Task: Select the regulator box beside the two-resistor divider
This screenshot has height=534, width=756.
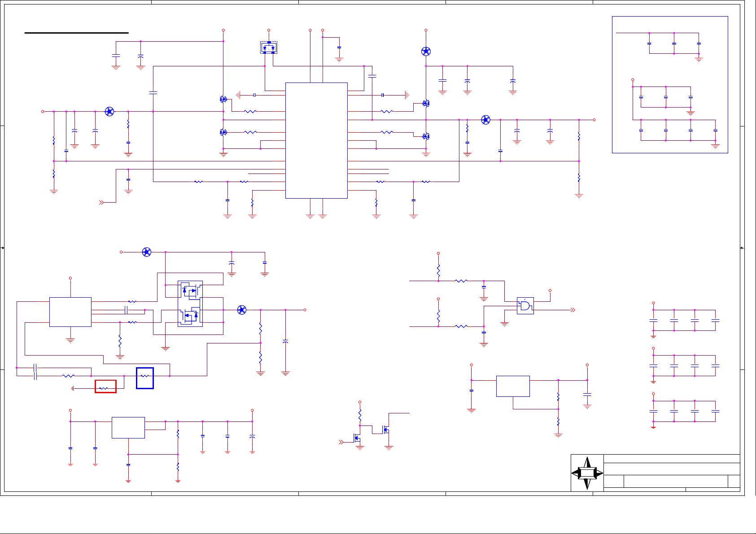Action: click(x=513, y=386)
